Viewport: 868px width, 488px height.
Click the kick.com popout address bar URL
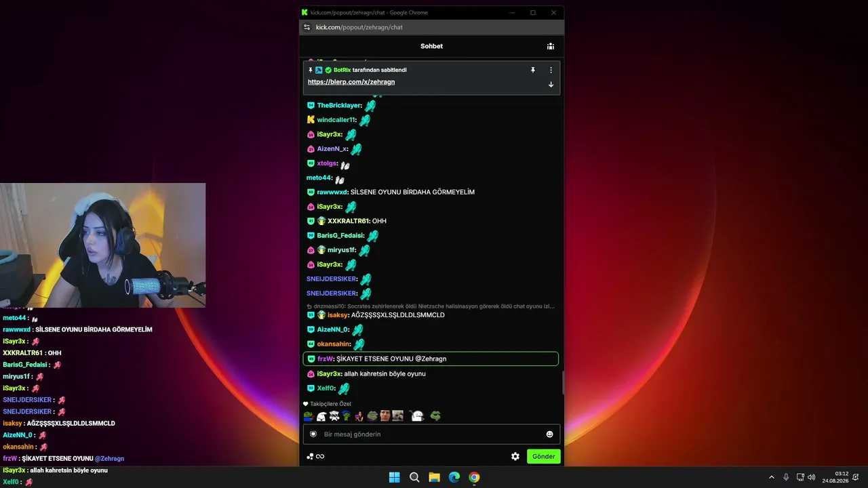(x=359, y=27)
